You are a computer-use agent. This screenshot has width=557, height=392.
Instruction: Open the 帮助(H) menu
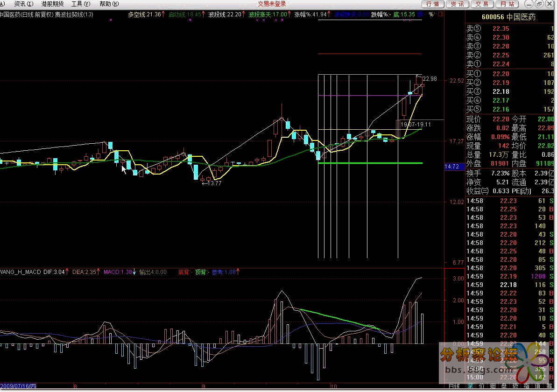(x=109, y=4)
